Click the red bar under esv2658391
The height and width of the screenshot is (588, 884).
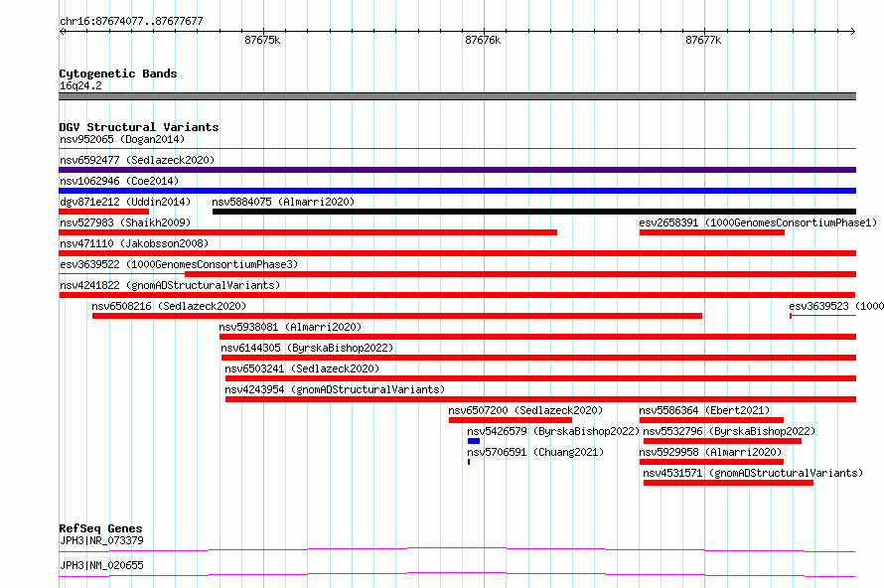(x=712, y=232)
